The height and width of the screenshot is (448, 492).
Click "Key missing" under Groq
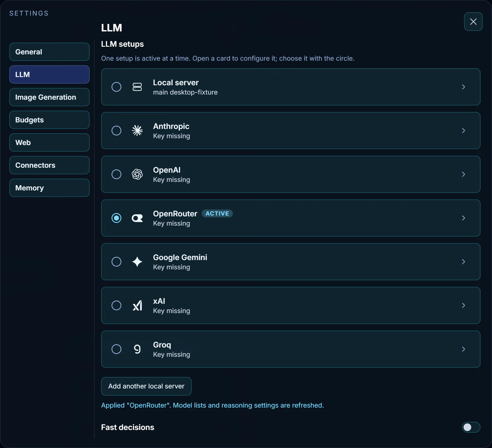point(171,355)
